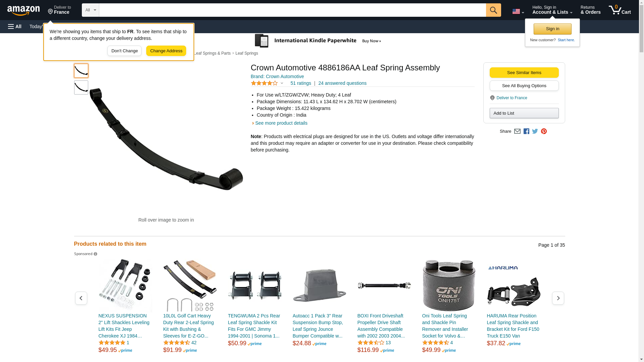Click See Similar Items button
Screen dimensions: 644x362
point(524,73)
